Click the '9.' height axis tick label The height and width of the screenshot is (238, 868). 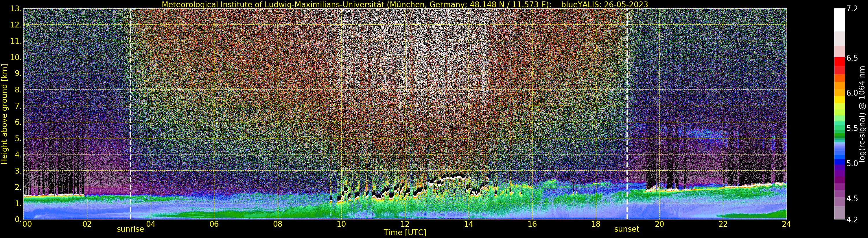click(x=18, y=73)
